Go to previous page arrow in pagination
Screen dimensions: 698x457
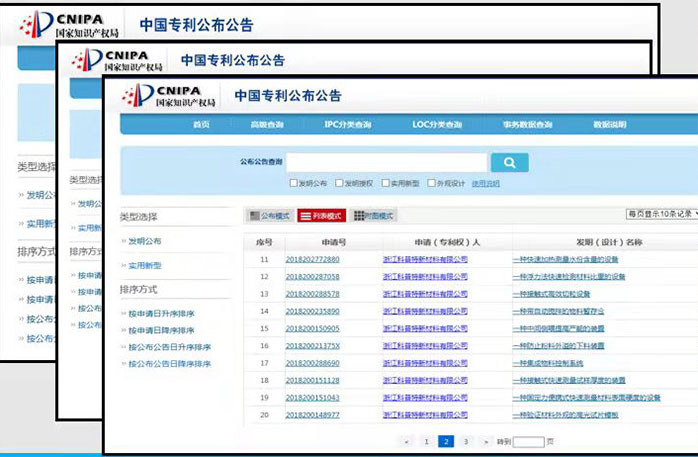coord(406,441)
